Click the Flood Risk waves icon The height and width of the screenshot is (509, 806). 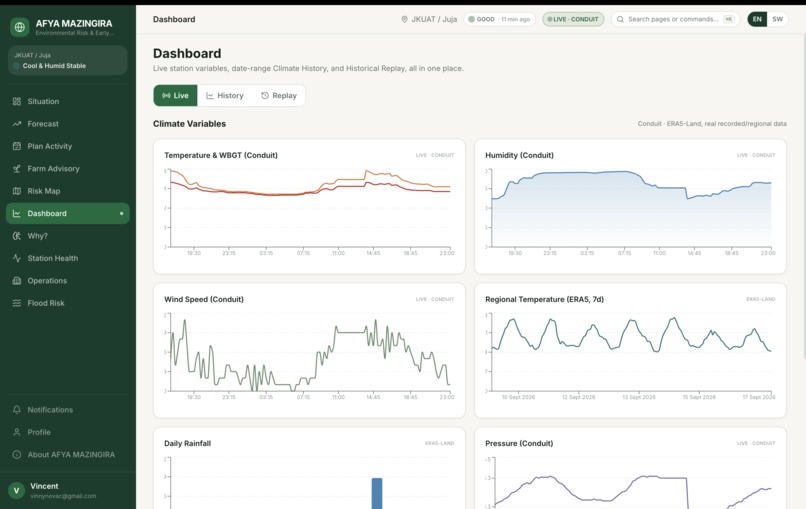tap(17, 303)
